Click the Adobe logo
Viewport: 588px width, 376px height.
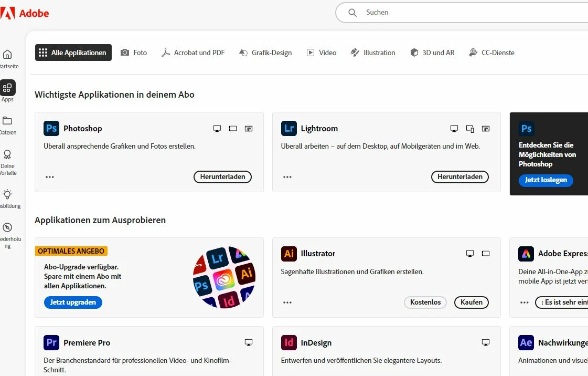25,13
